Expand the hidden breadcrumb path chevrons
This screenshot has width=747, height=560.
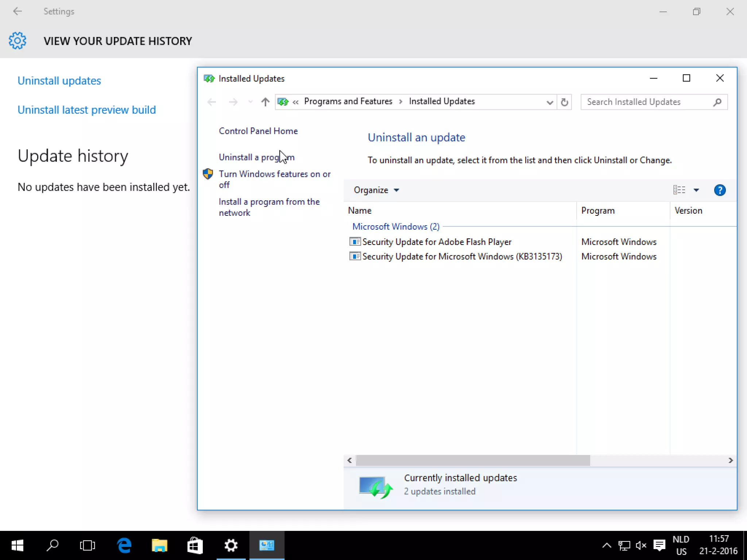coord(295,102)
